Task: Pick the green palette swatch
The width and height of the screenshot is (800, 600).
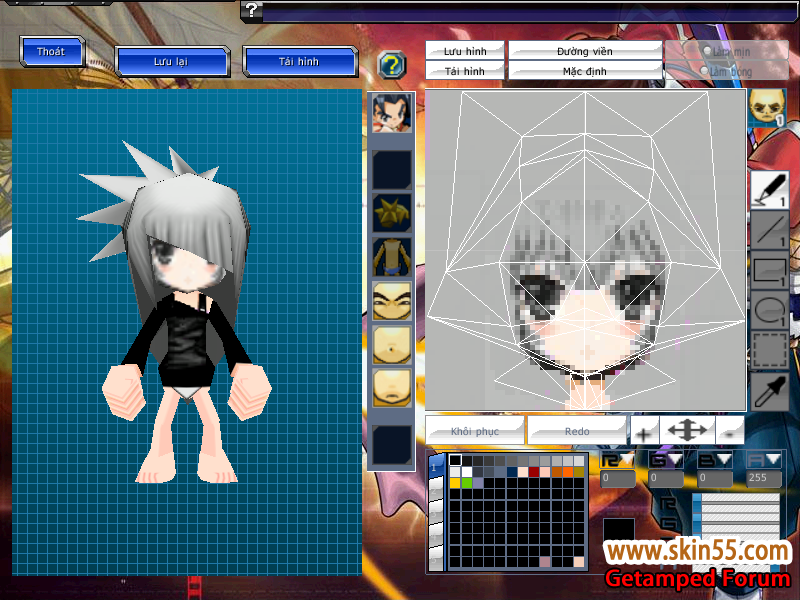Action: 467,483
